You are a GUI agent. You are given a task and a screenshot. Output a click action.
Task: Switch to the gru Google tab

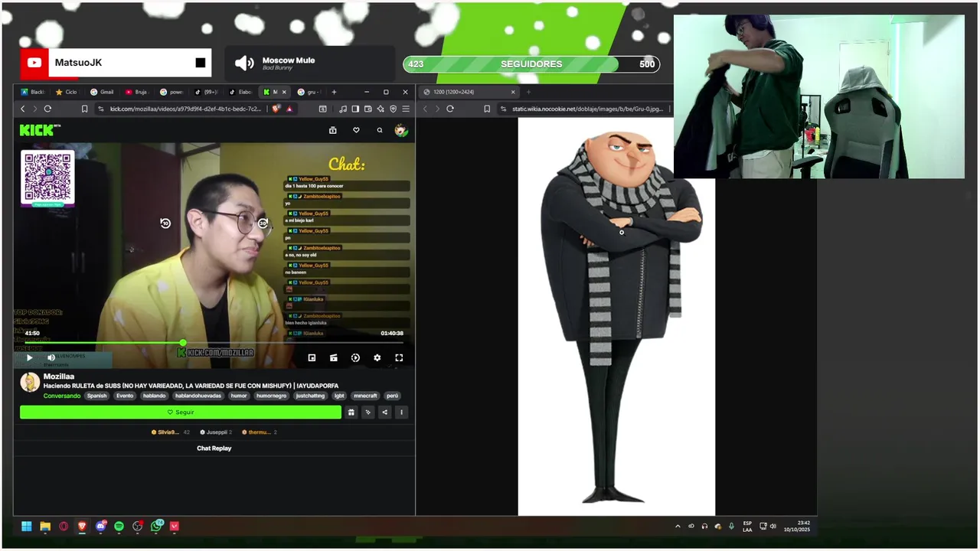coord(309,92)
